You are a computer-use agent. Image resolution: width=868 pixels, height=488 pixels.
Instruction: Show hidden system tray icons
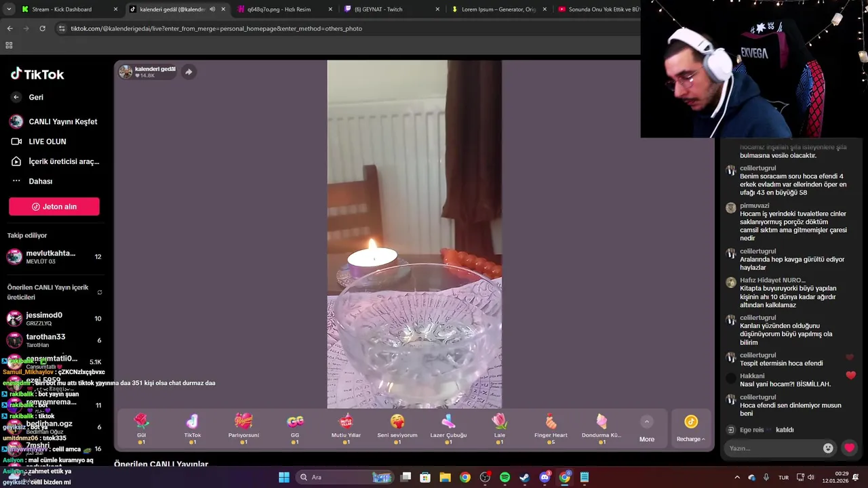click(737, 477)
